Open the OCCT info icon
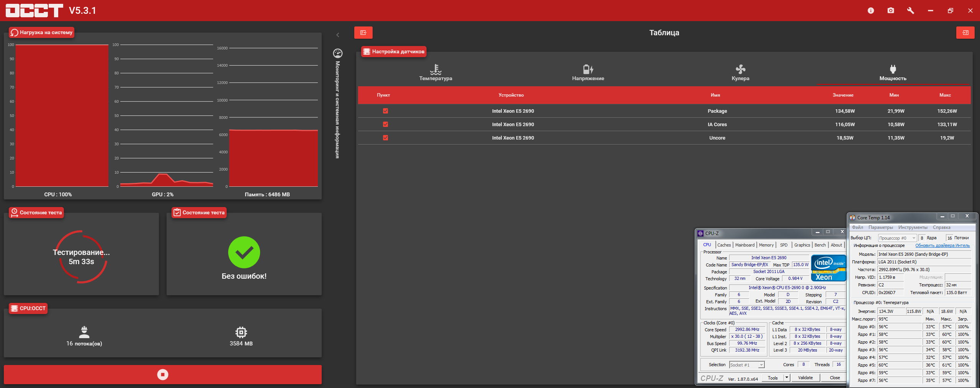The width and height of the screenshot is (980, 388). [870, 11]
